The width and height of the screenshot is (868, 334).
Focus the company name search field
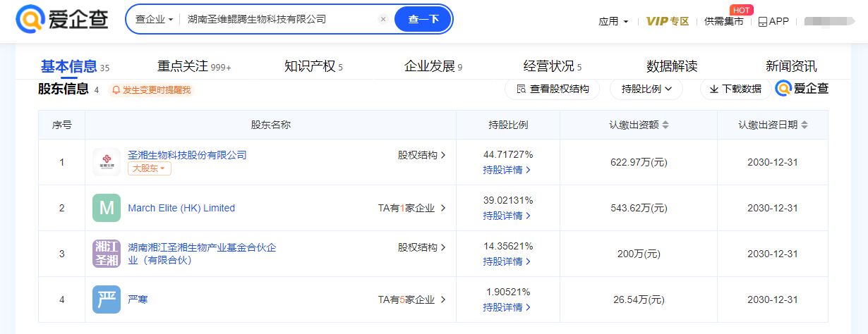281,20
